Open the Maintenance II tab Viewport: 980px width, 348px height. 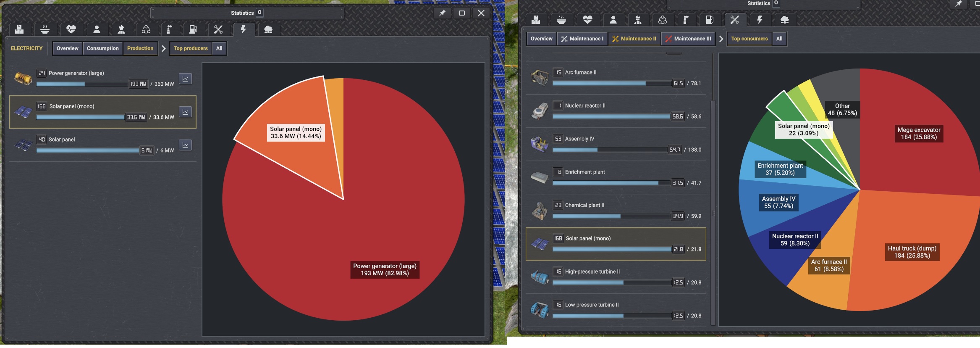pos(634,39)
